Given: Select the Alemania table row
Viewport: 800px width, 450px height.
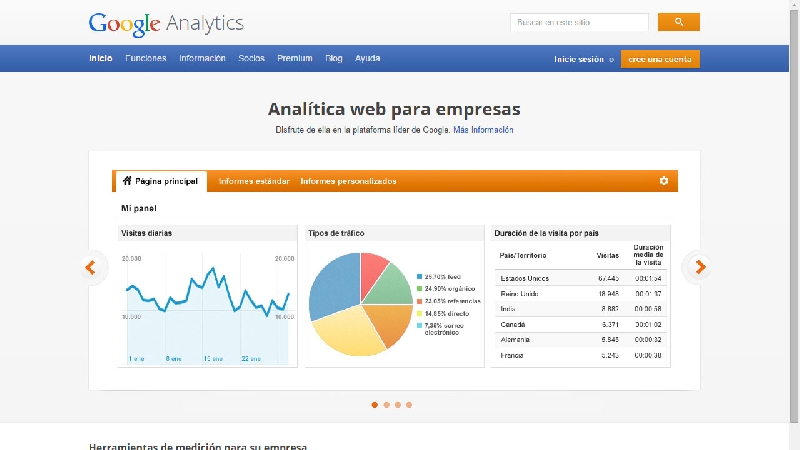Looking at the screenshot, I should pyautogui.click(x=581, y=340).
